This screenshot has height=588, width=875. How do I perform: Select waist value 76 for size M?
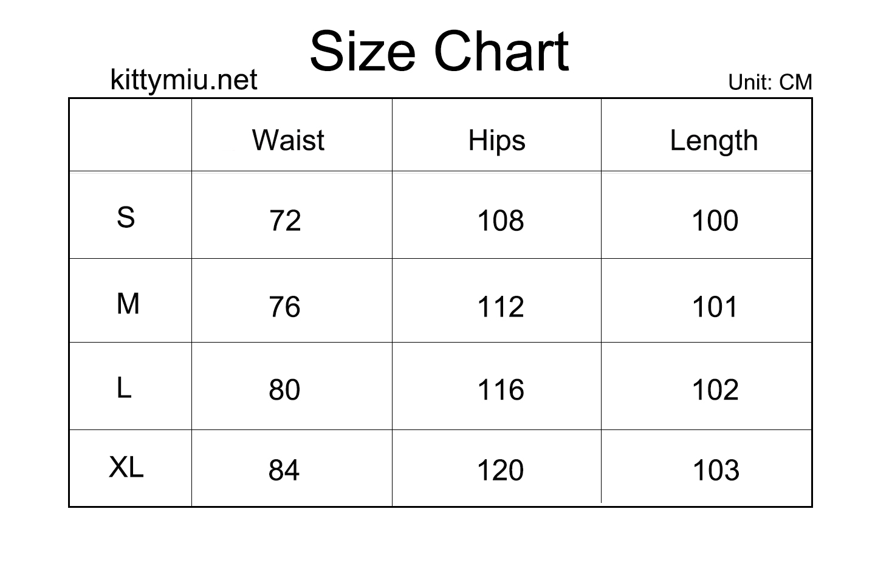click(x=285, y=307)
